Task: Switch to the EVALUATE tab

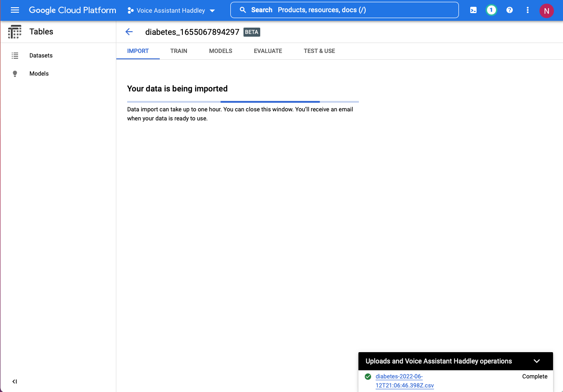Action: click(268, 51)
